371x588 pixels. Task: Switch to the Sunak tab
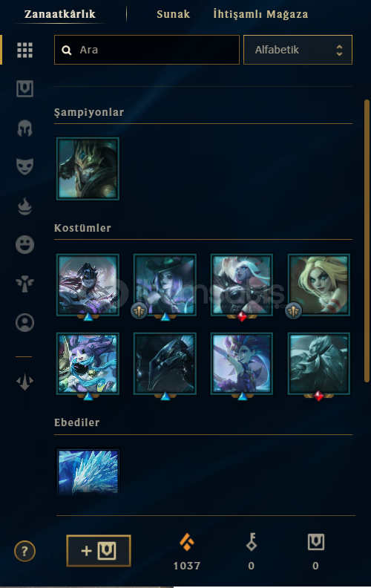(x=173, y=14)
